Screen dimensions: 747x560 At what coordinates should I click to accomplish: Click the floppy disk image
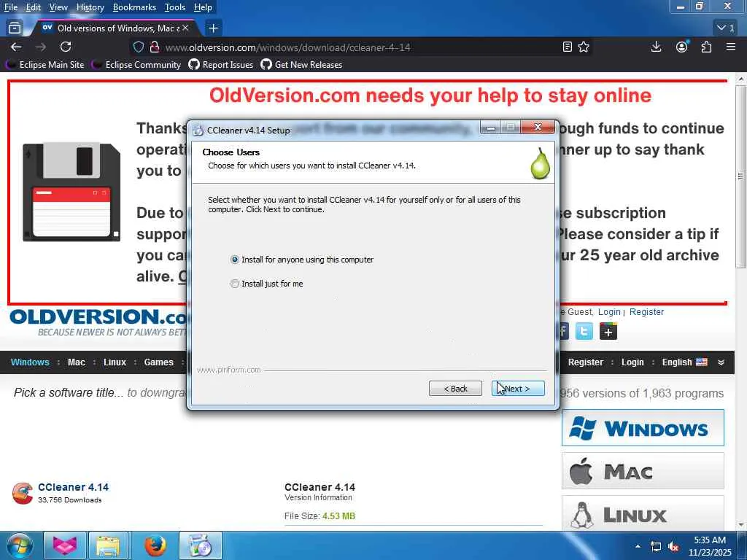coord(71,192)
